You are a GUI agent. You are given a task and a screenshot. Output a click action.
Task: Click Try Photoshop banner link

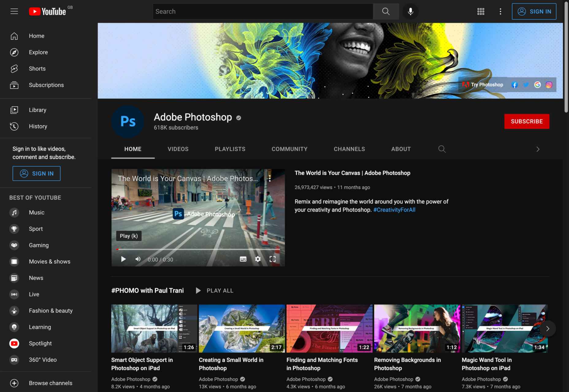(x=483, y=85)
